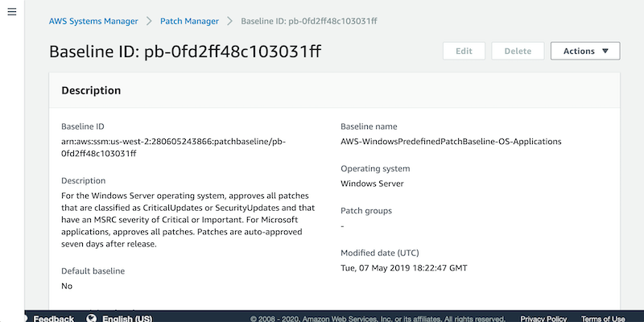Click the Feedback speech bubble icon
The image size is (644, 322).
25,318
